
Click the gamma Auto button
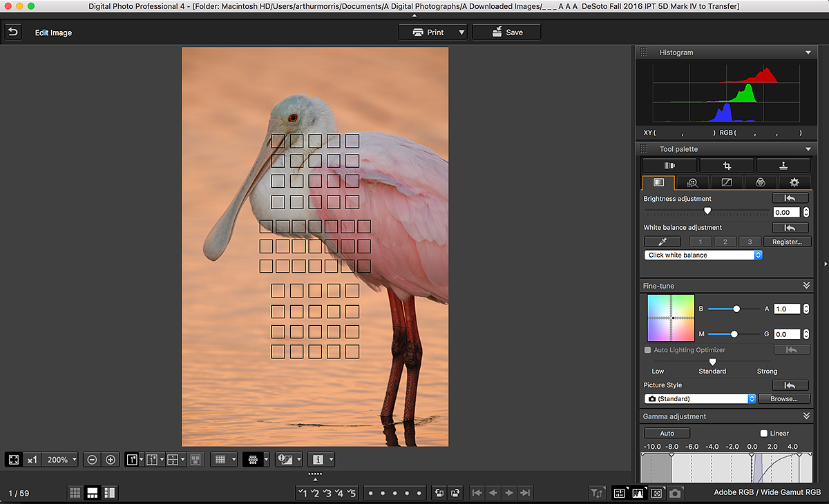(x=667, y=433)
